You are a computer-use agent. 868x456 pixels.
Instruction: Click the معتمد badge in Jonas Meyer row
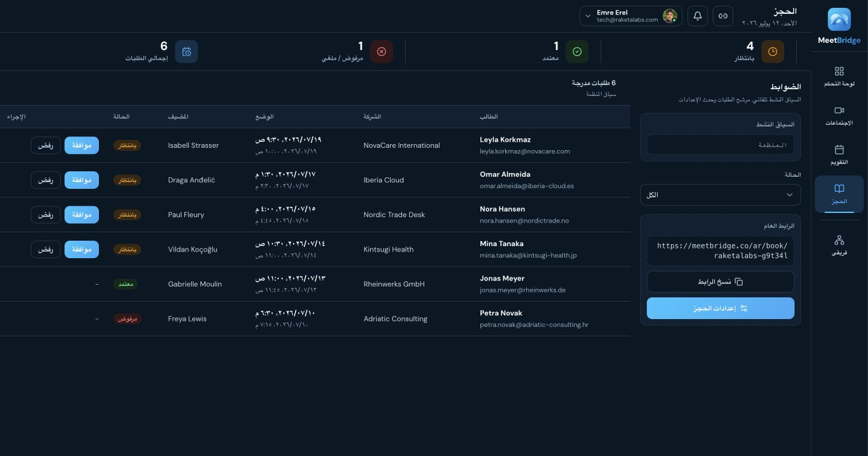tap(125, 284)
